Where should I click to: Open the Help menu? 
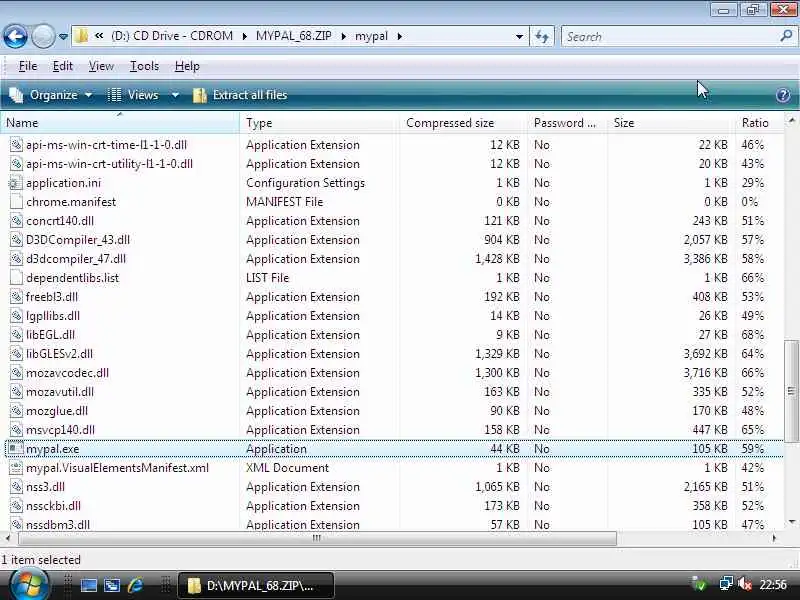click(x=187, y=66)
